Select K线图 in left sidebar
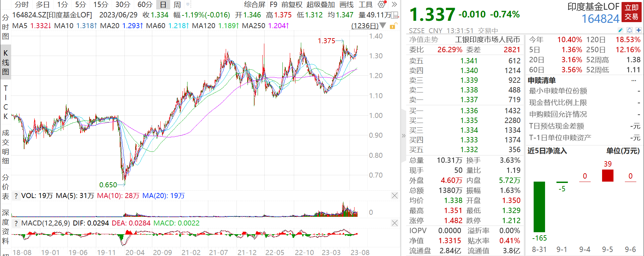644x256 pixels. (x=5, y=62)
